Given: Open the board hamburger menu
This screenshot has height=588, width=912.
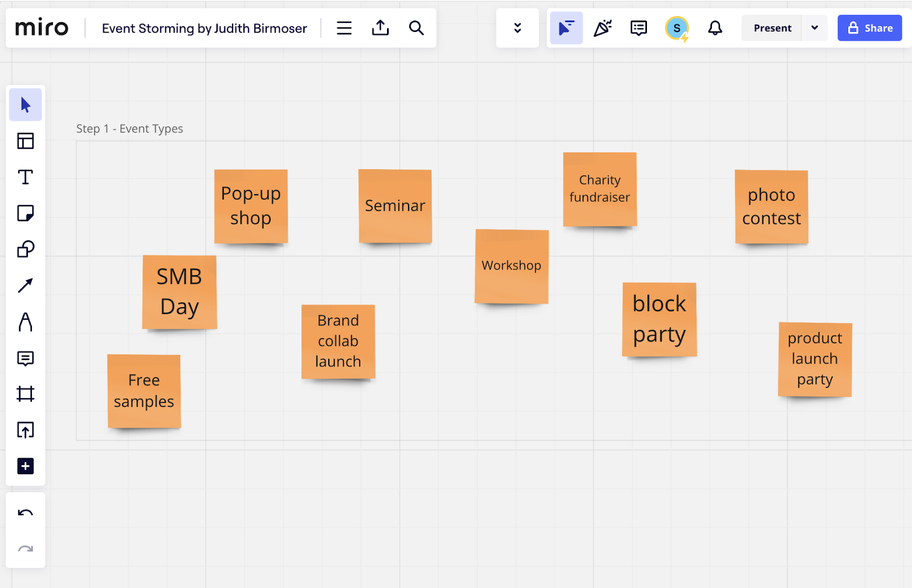Looking at the screenshot, I should (x=344, y=27).
